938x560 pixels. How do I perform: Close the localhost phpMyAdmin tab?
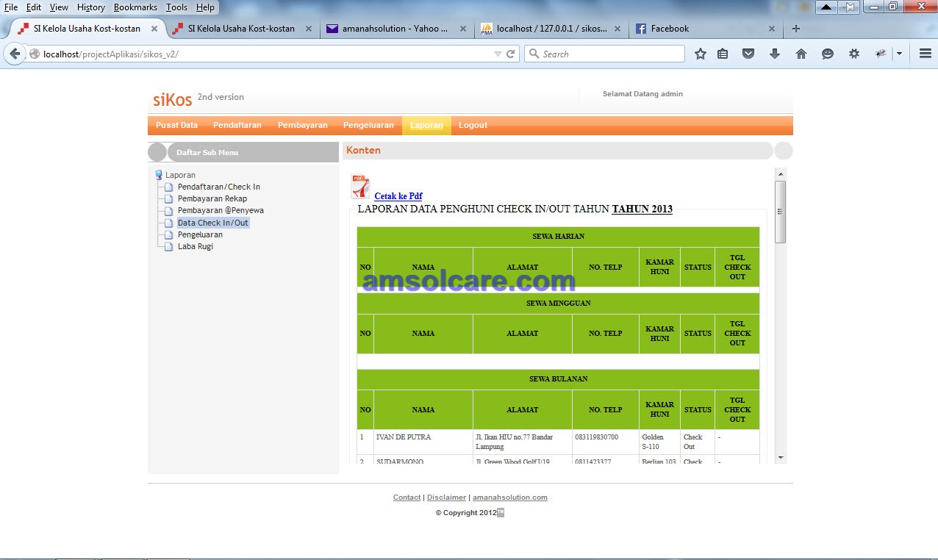(617, 29)
